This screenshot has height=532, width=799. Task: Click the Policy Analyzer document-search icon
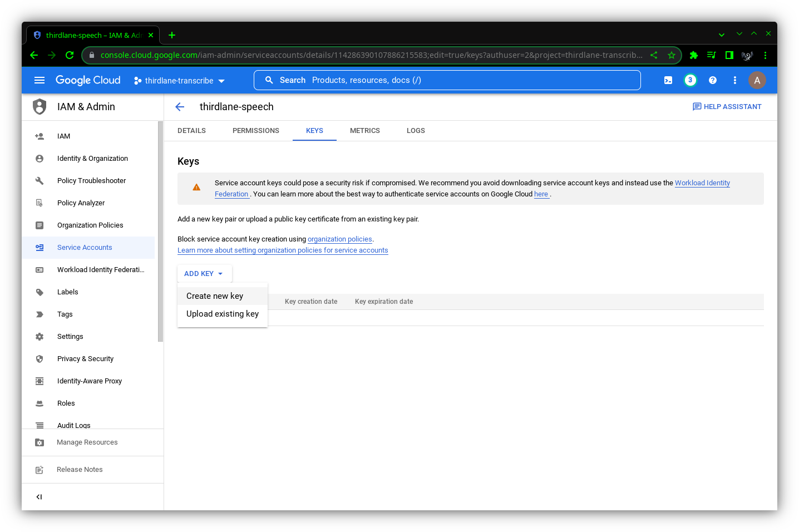[x=40, y=203]
